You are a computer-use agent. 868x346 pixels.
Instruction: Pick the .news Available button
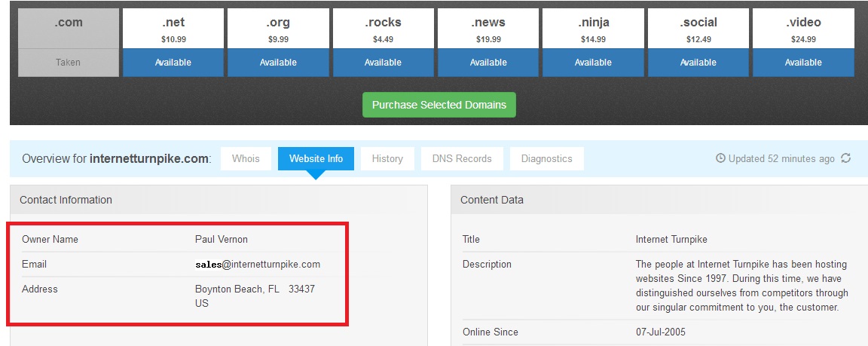pyautogui.click(x=488, y=63)
